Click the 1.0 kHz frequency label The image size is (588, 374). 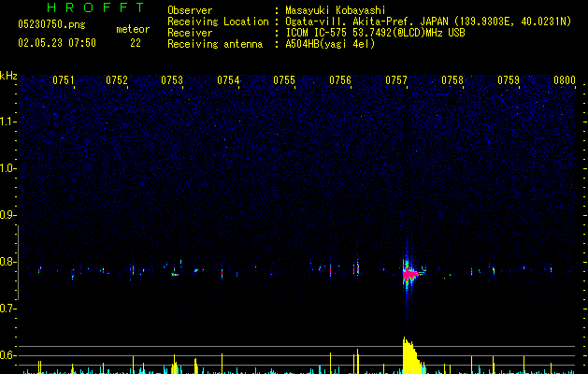[7, 168]
